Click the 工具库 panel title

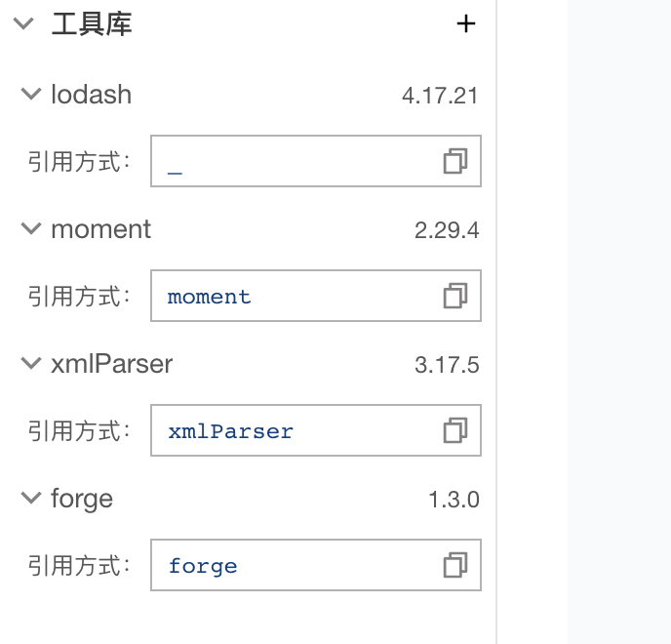tap(92, 24)
